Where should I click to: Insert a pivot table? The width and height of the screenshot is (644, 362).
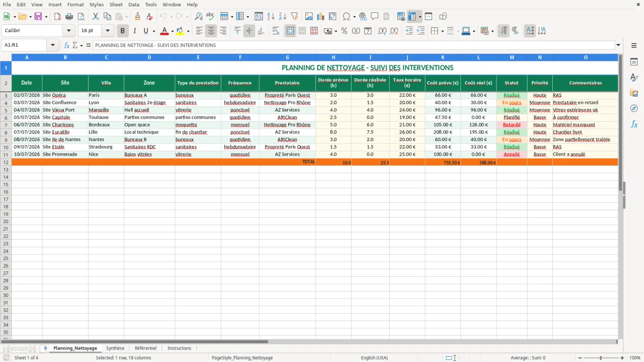333,17
